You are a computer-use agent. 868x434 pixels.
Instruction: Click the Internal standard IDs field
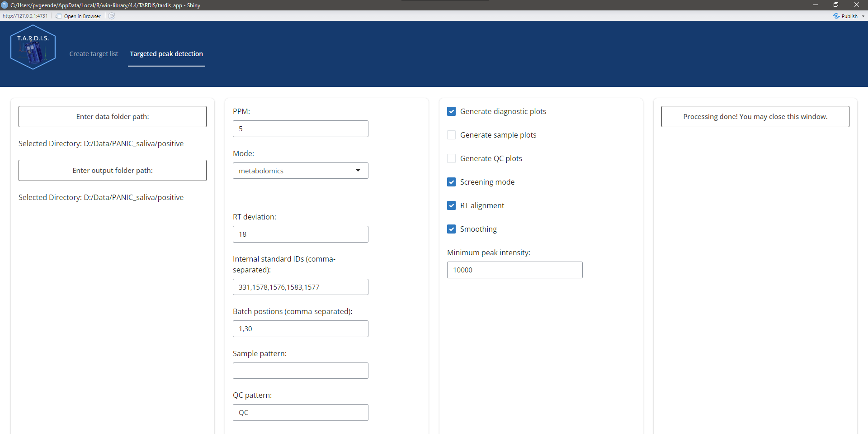pyautogui.click(x=300, y=287)
